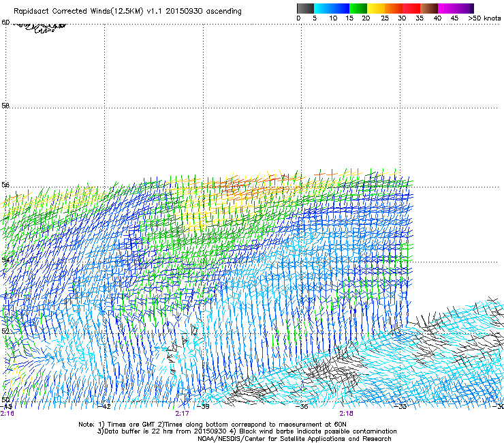
Task: Click the cyan 5-10 knots legend segment
Action: coord(323,8)
